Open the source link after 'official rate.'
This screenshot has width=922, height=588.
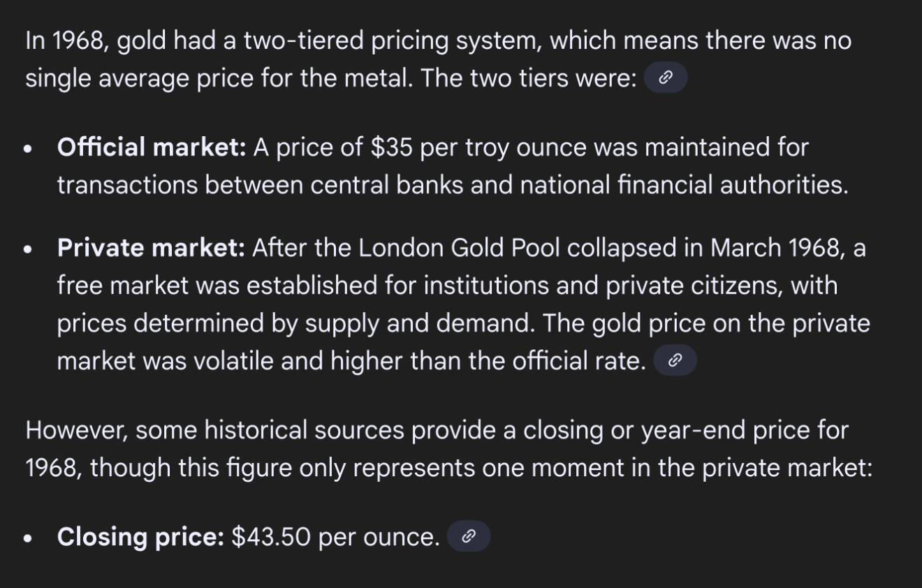coord(675,361)
